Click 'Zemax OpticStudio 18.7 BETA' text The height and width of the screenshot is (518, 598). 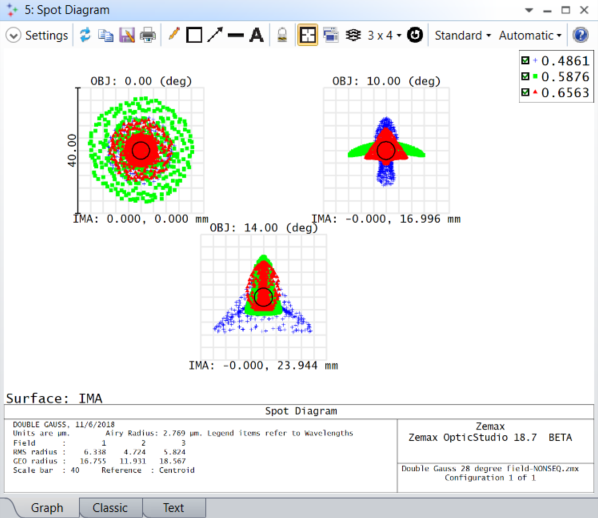(490, 438)
